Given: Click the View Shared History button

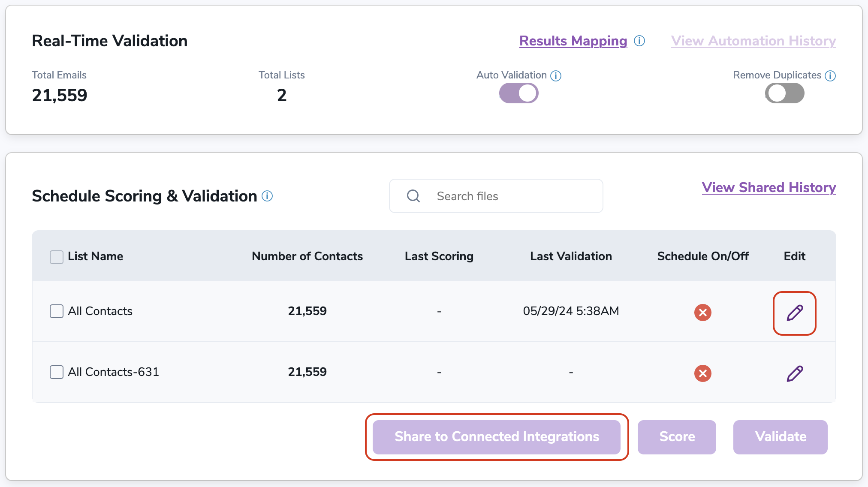Looking at the screenshot, I should (x=769, y=187).
